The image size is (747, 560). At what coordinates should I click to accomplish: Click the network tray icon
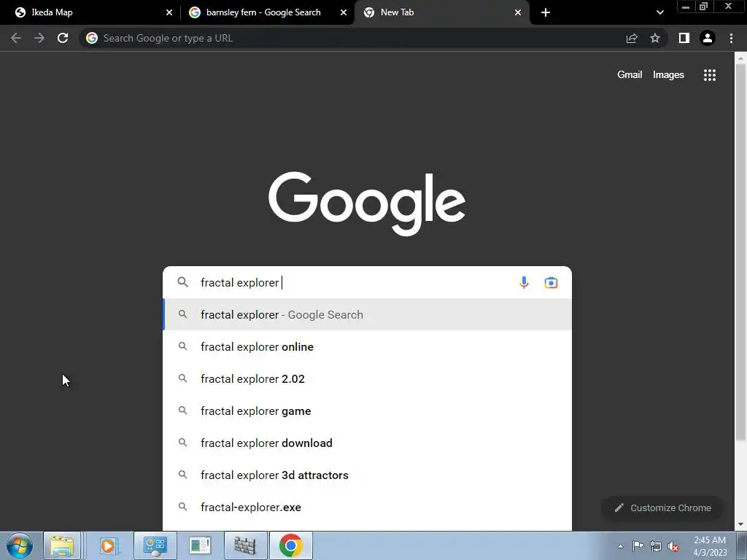(x=656, y=546)
